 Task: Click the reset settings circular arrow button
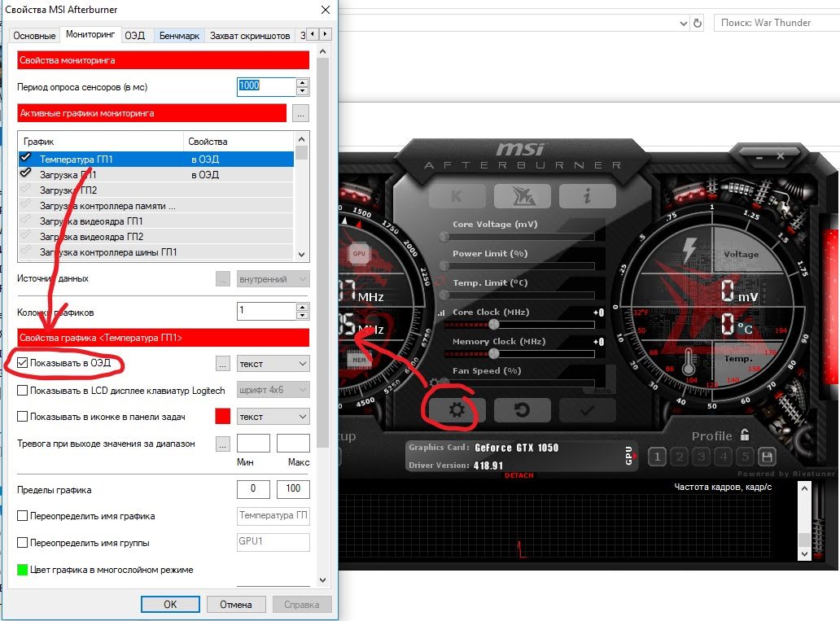pyautogui.click(x=522, y=410)
